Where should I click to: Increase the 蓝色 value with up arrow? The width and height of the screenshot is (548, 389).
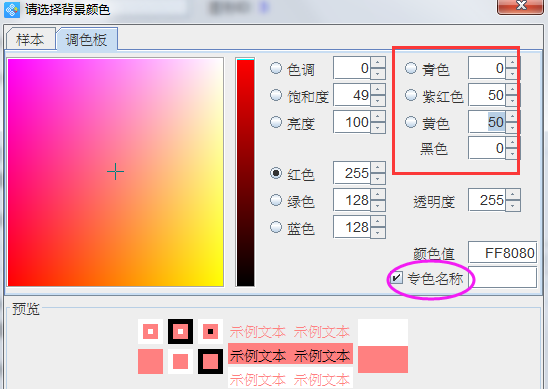[x=378, y=222]
